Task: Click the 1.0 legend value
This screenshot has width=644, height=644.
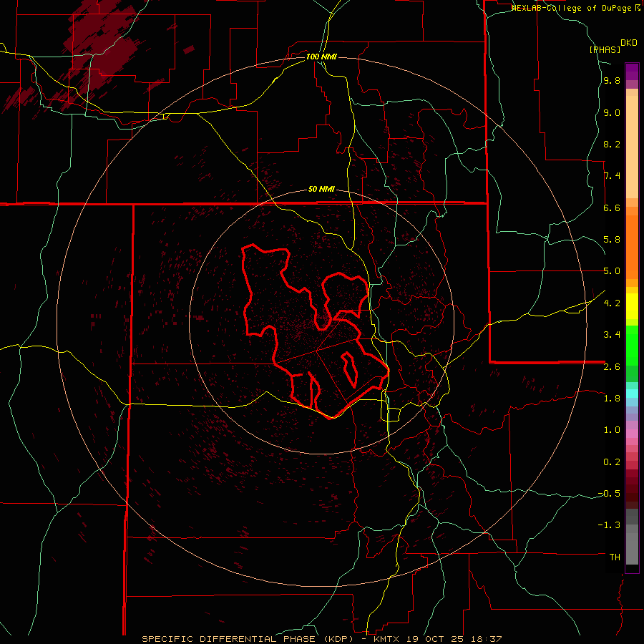Action: [x=612, y=430]
